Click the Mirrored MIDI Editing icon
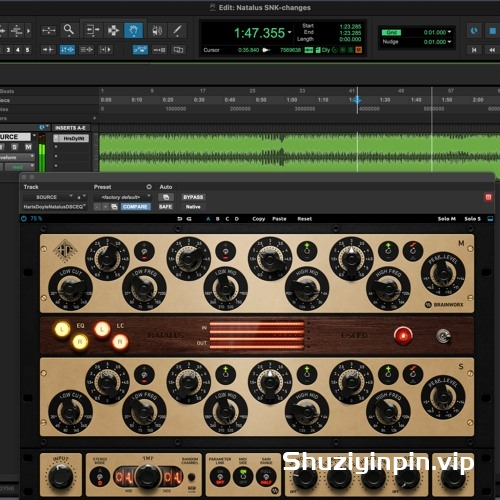Screen dimensions: 500x500 tap(159, 50)
